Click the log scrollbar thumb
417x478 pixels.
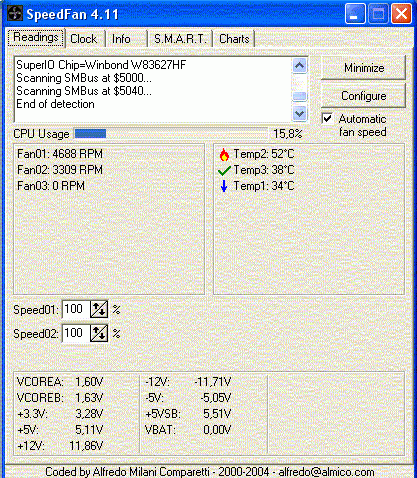click(x=299, y=96)
